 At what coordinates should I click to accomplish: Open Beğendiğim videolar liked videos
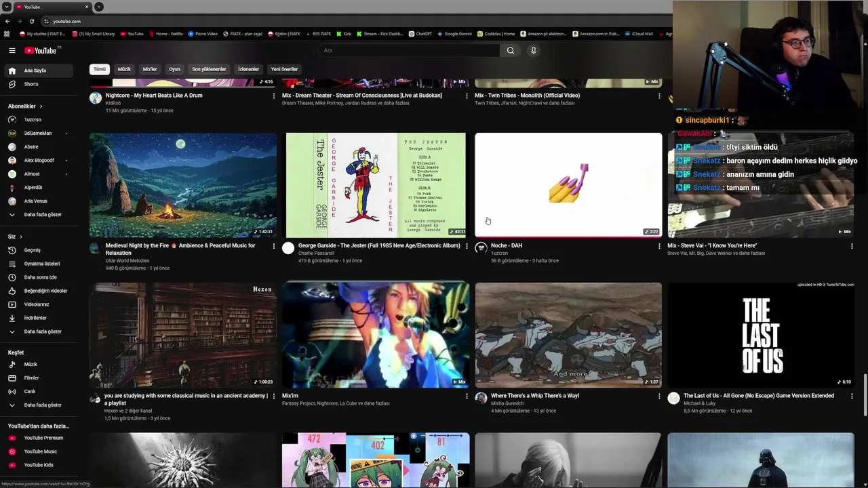pos(44,291)
